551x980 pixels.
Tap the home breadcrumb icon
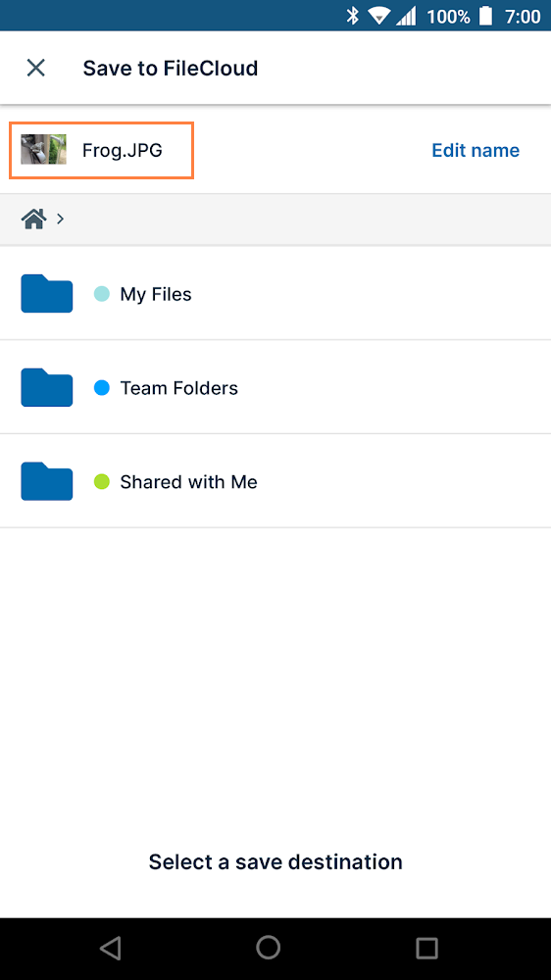click(x=34, y=219)
